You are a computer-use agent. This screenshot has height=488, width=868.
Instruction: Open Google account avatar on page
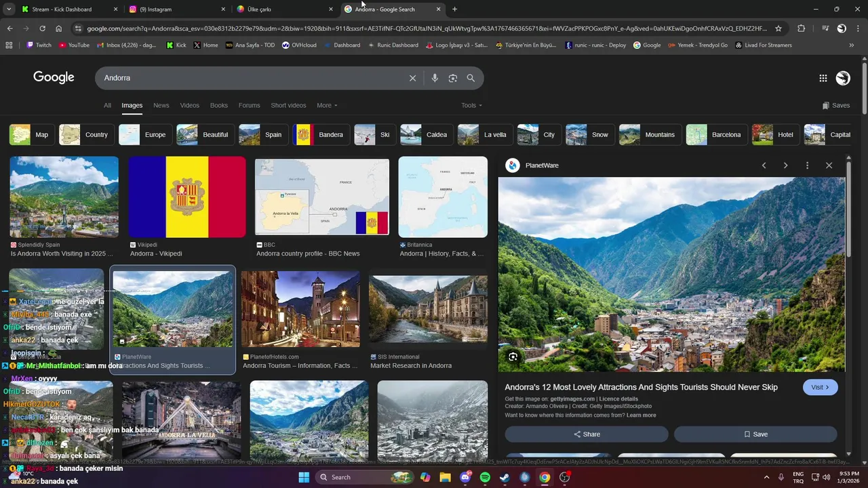843,78
